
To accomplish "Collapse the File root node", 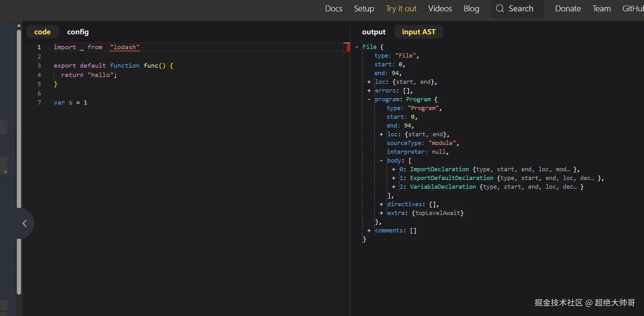I will click(356, 47).
